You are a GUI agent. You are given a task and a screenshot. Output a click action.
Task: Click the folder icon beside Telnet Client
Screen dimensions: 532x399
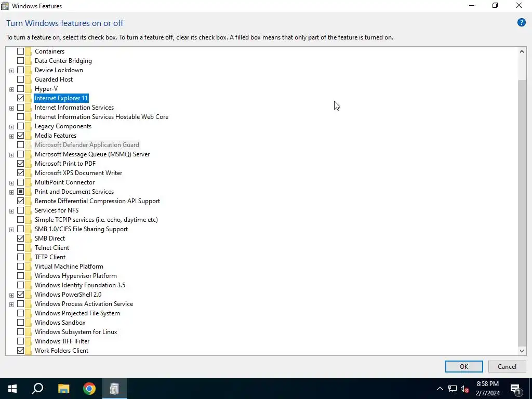click(28, 248)
